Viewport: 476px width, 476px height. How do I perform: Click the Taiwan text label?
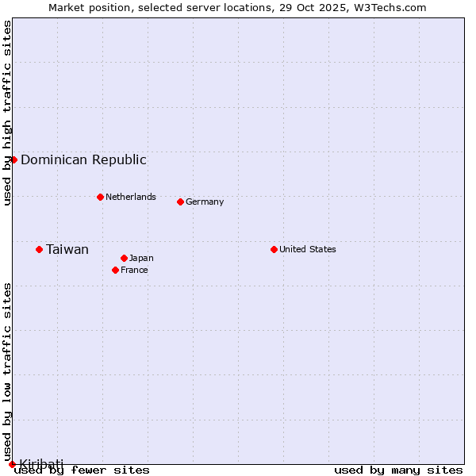67,250
